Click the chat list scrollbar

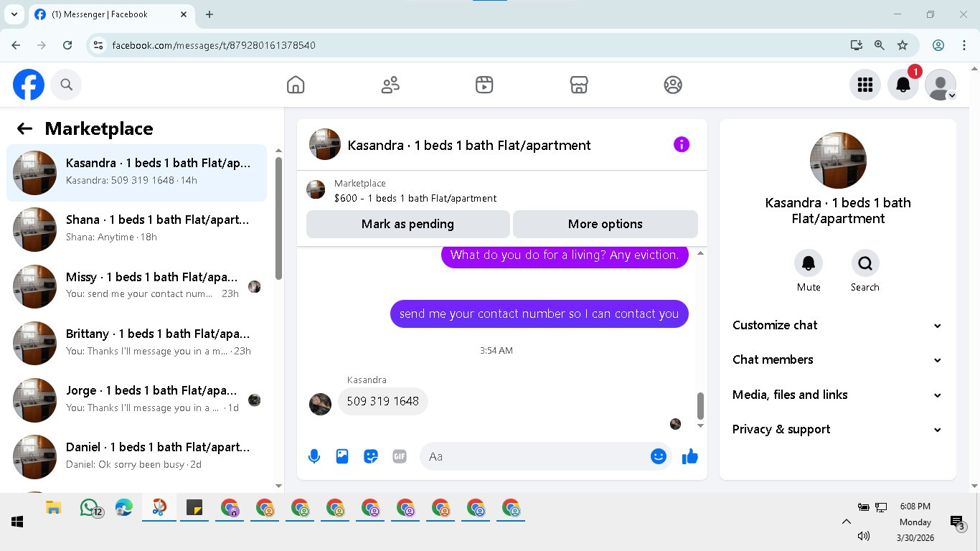coord(279,219)
